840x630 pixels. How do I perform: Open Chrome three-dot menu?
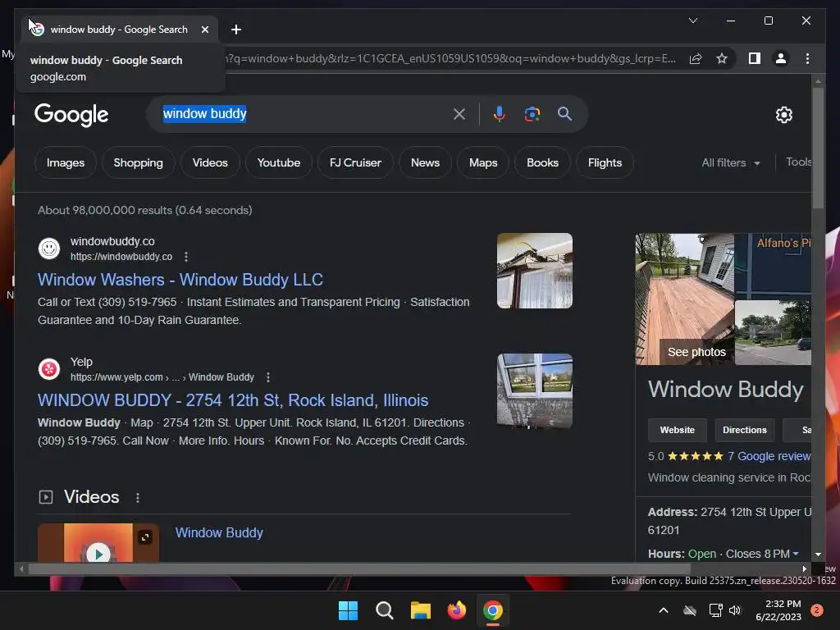[807, 58]
